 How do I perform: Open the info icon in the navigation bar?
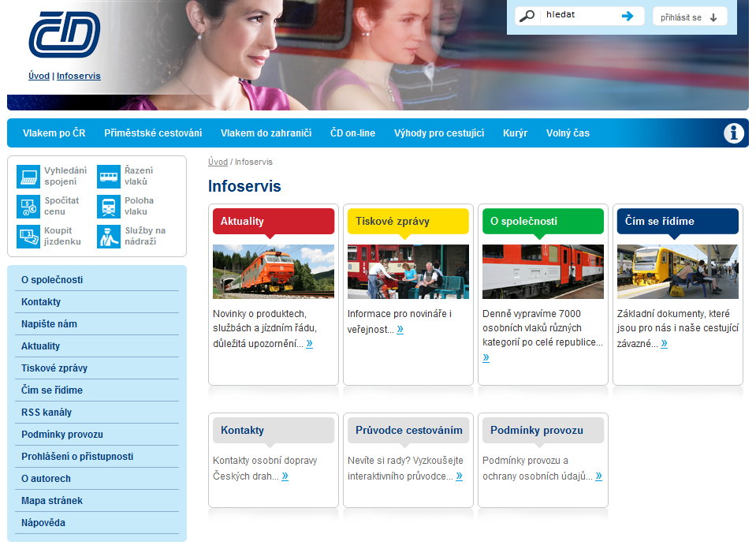tap(734, 133)
